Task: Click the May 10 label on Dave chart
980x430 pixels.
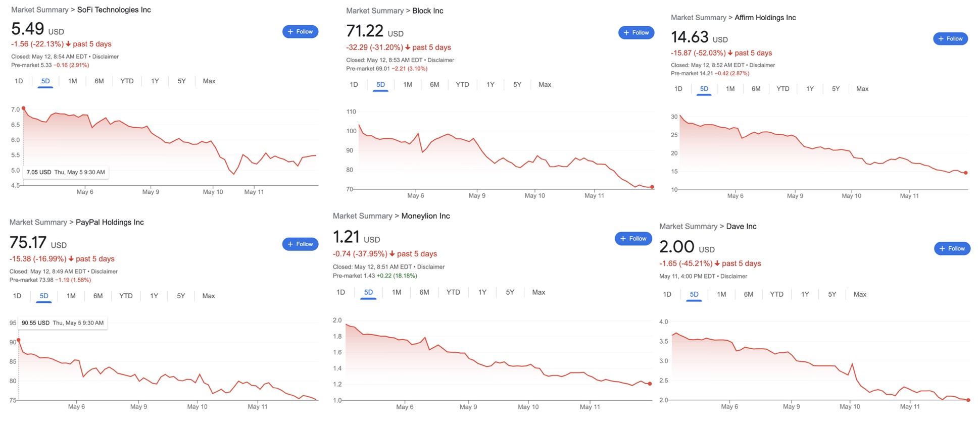Action: point(850,407)
